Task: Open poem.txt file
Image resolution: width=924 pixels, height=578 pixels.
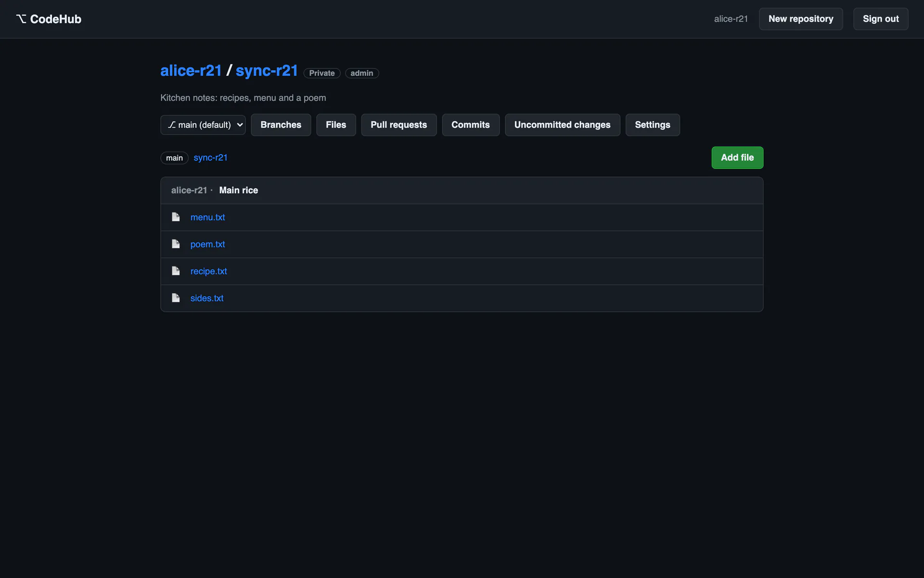Action: pos(207,244)
